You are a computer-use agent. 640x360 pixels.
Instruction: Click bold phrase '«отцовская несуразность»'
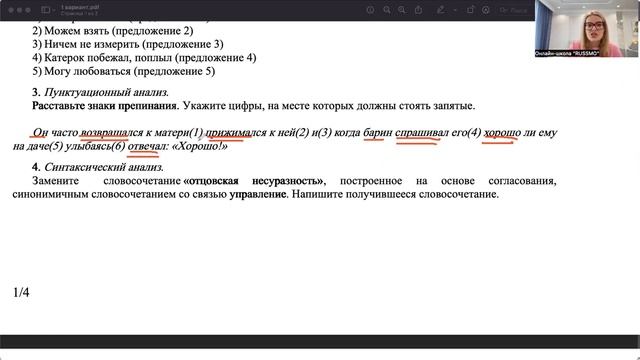[253, 180]
